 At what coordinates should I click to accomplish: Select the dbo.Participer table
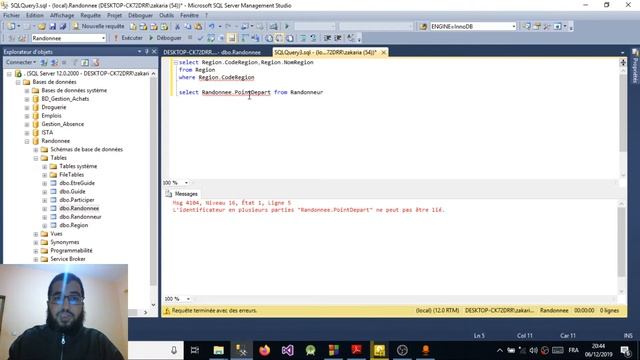tap(77, 200)
